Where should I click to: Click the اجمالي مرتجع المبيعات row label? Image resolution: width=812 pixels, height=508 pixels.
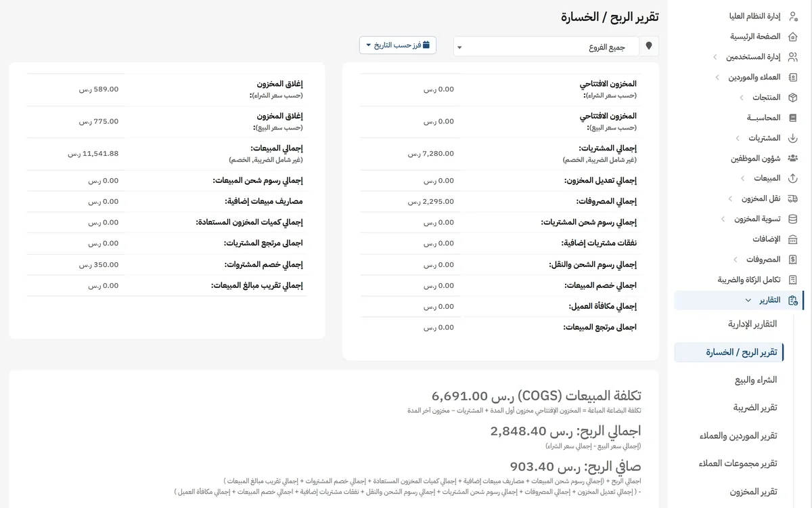point(600,327)
